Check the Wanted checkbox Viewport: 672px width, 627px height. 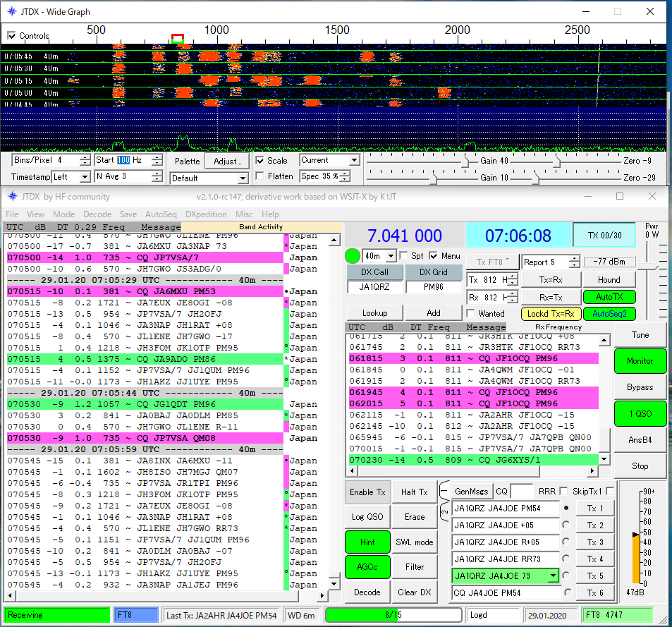(470, 314)
